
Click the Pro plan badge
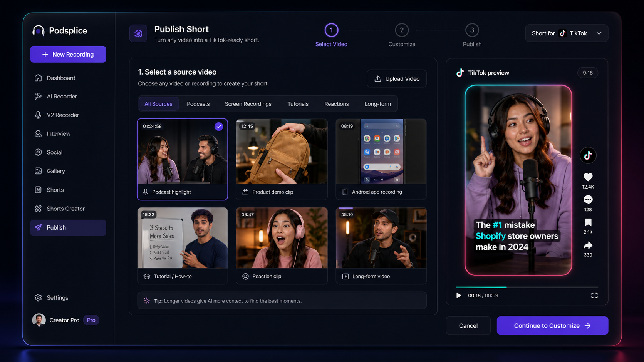click(x=91, y=320)
